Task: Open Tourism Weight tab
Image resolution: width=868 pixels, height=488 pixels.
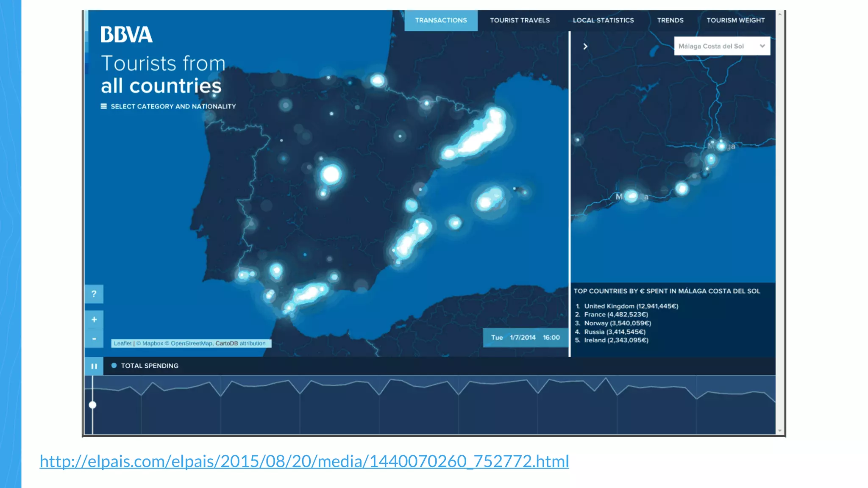Action: (735, 20)
